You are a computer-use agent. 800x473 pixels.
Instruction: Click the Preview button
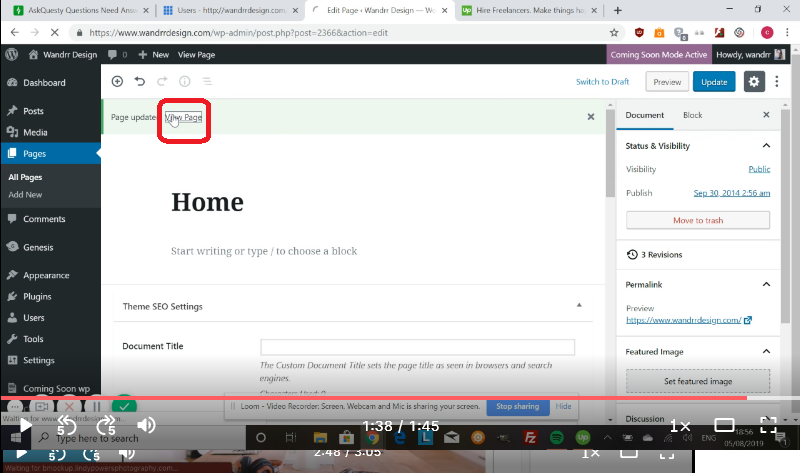667,82
